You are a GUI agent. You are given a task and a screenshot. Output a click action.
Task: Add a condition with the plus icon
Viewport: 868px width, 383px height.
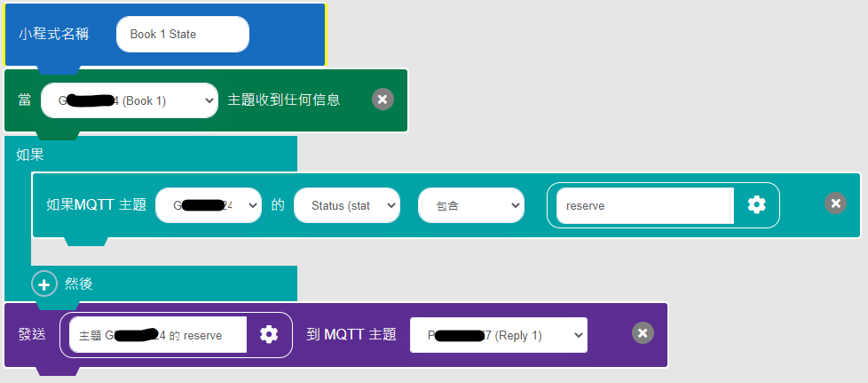pos(44,284)
